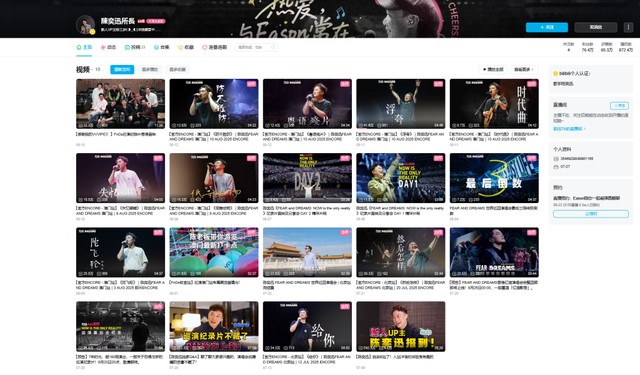Click the 发消息 message button
Screen dimensions: 640x375
click(596, 27)
